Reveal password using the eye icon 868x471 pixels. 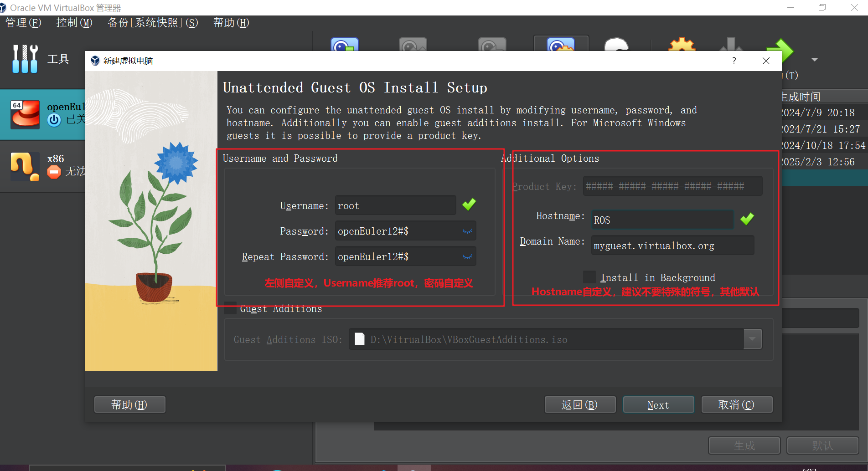coord(467,231)
